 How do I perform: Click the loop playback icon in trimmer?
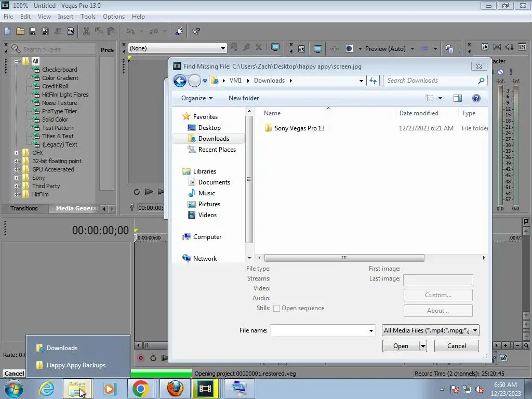pos(137,192)
